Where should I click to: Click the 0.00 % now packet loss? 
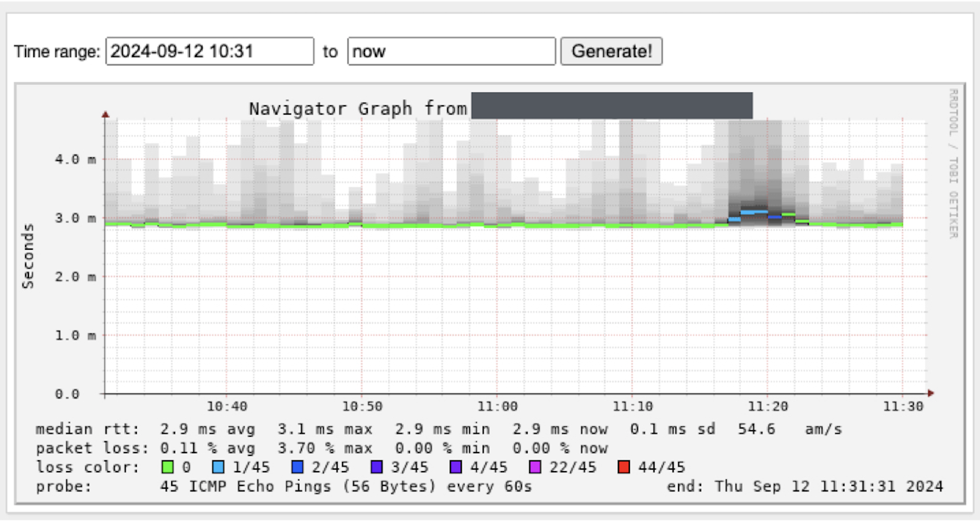(560, 448)
